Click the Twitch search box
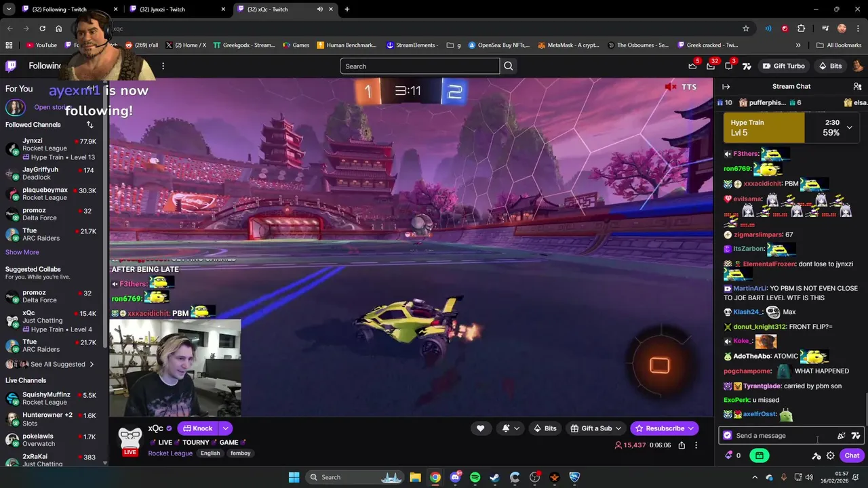The height and width of the screenshot is (488, 868). pos(420,66)
